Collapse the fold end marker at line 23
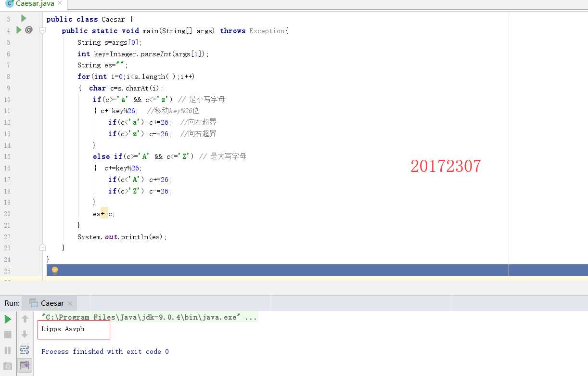This screenshot has width=588, height=376. pos(42,247)
